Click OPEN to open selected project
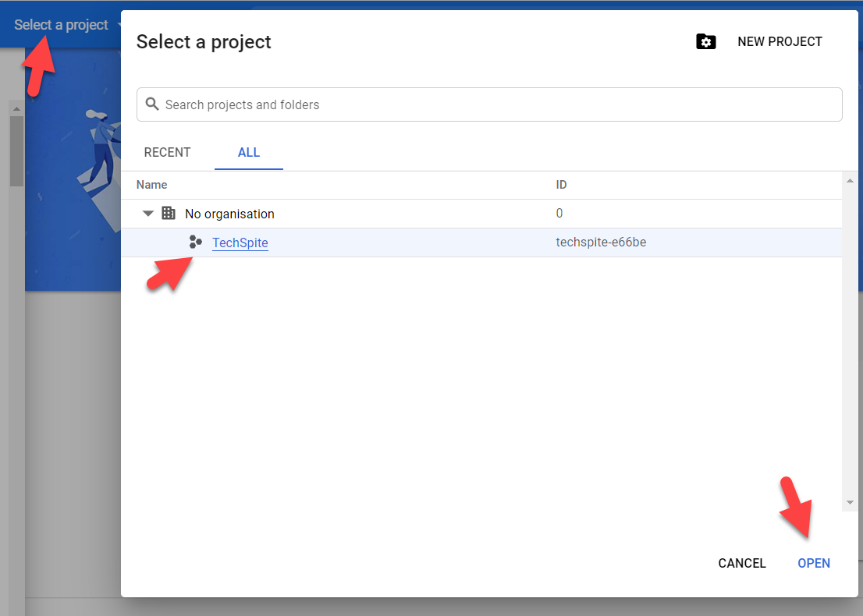The image size is (863, 616). pos(814,563)
